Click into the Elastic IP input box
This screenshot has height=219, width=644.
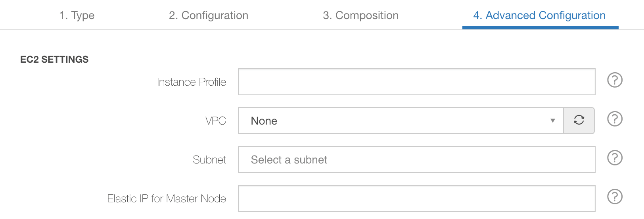coord(416,198)
